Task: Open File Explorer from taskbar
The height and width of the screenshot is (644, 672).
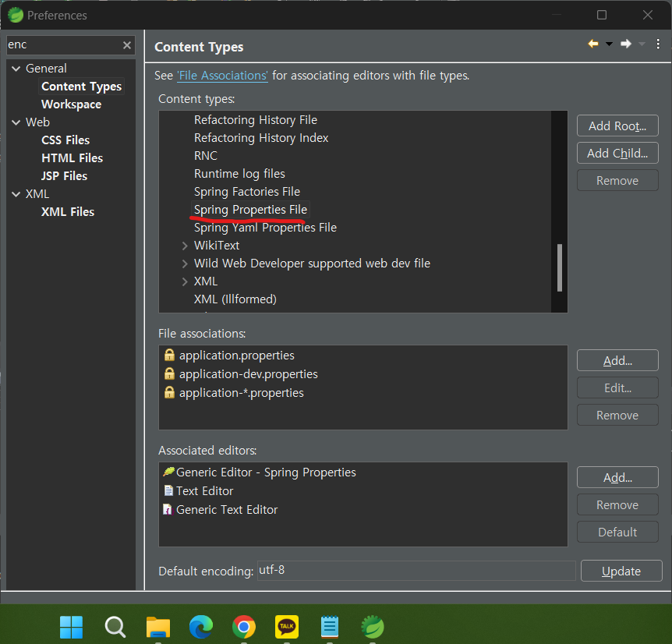Action: [x=157, y=628]
